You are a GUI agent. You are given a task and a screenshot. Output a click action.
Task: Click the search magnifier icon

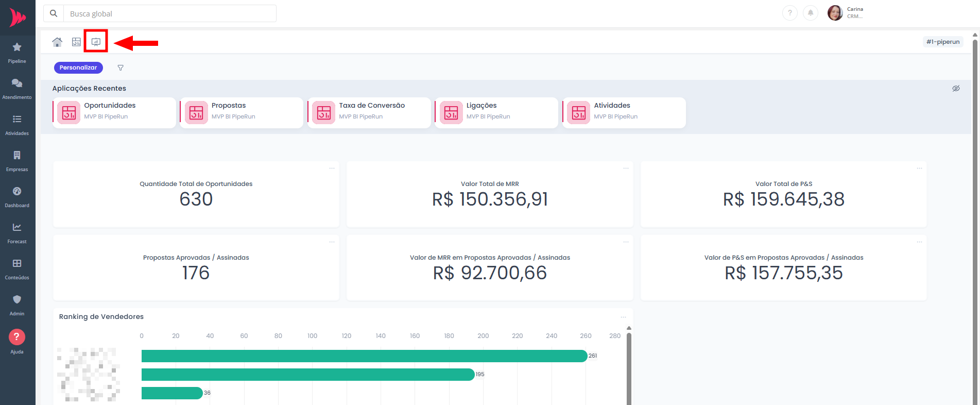click(x=54, y=13)
